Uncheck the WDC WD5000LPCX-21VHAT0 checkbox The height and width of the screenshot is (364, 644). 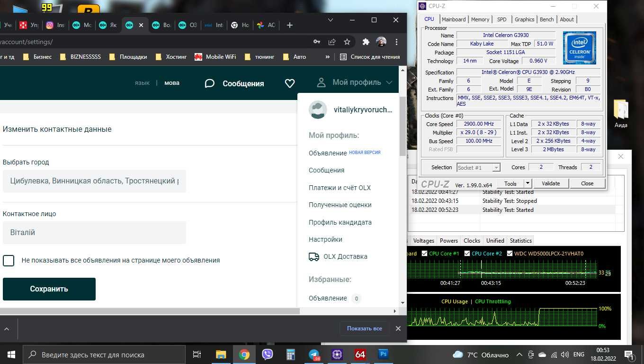(510, 254)
